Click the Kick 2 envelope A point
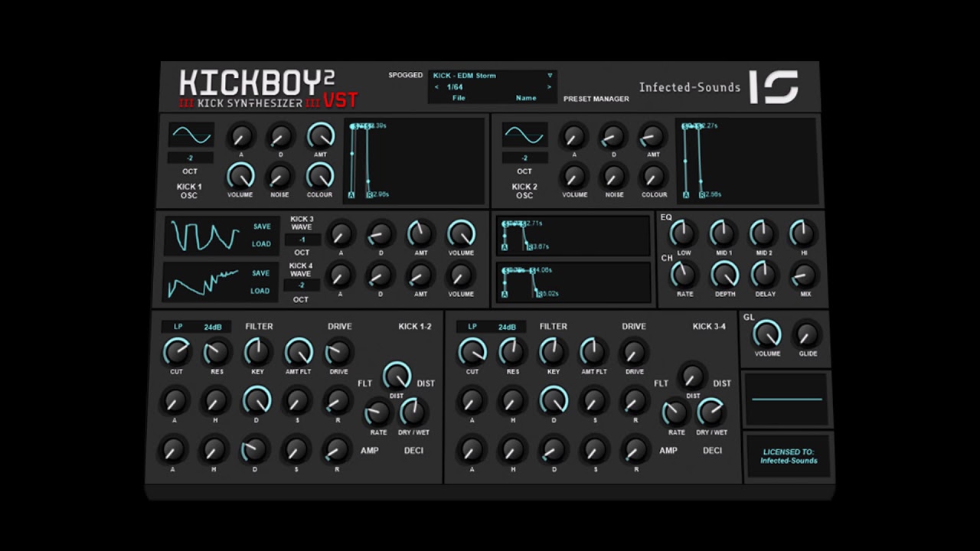Image resolution: width=980 pixels, height=551 pixels. [686, 195]
